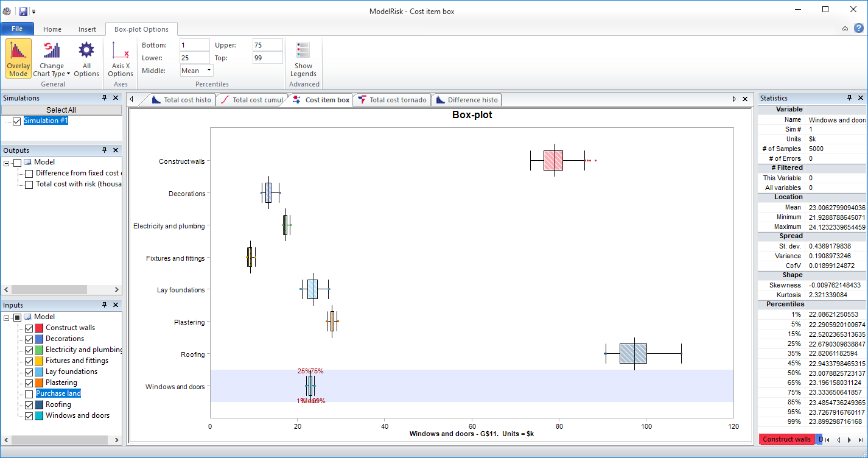Click the ModelRisk logo icon
This screenshot has height=458, width=868.
[x=7, y=10]
